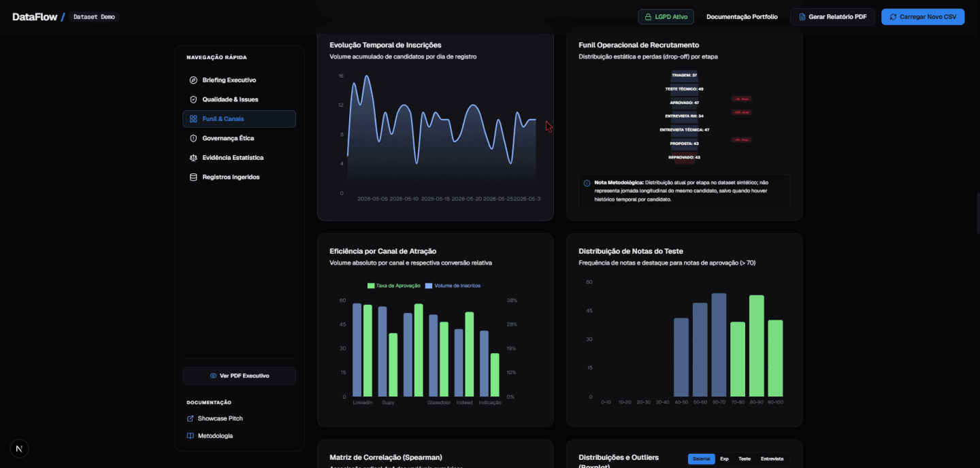Click the Dataset Demo badge

tap(94, 17)
